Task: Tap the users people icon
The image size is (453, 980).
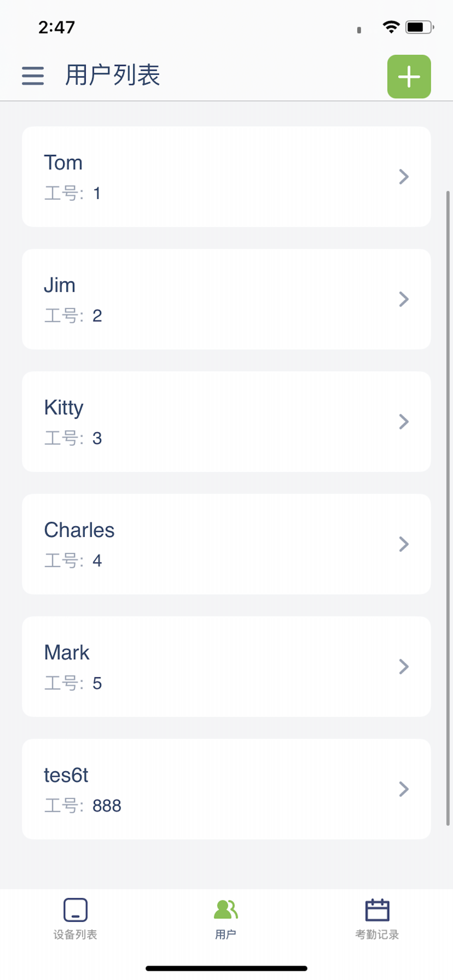Action: point(226,909)
